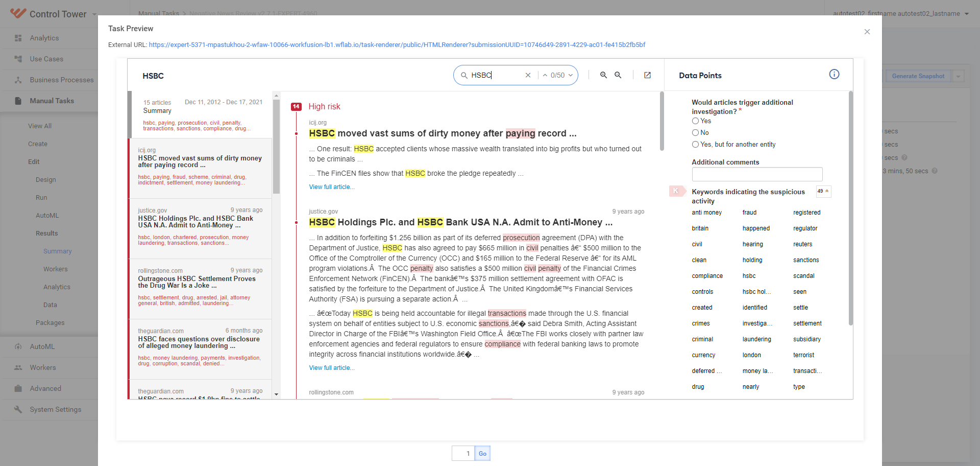Open System Settings

tap(56, 409)
